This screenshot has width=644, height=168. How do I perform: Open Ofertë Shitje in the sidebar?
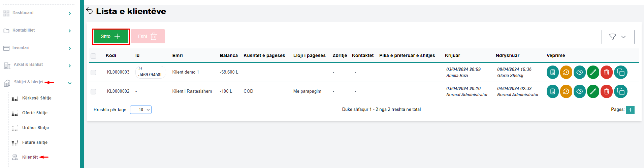click(x=35, y=113)
